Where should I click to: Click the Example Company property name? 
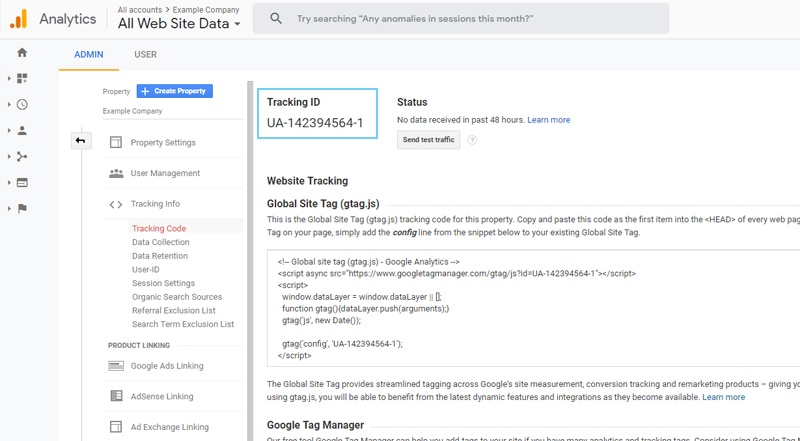point(132,111)
